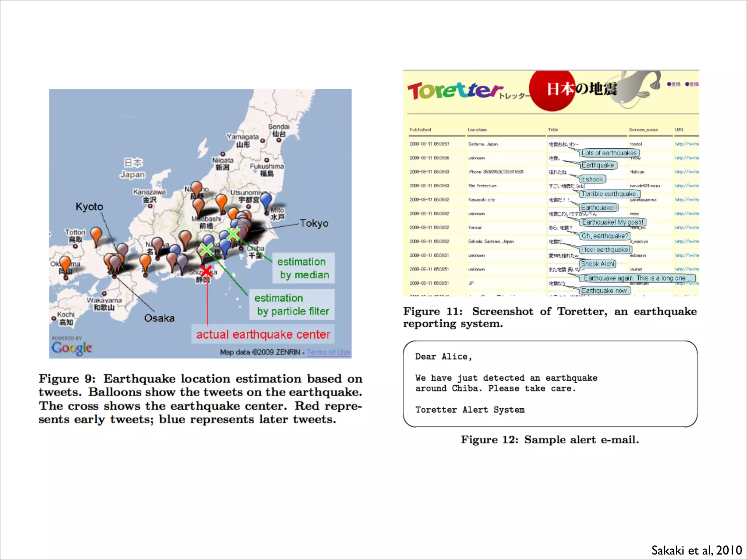Click the 'estimation by particle filter' label
The image size is (747, 560).
[292, 304]
